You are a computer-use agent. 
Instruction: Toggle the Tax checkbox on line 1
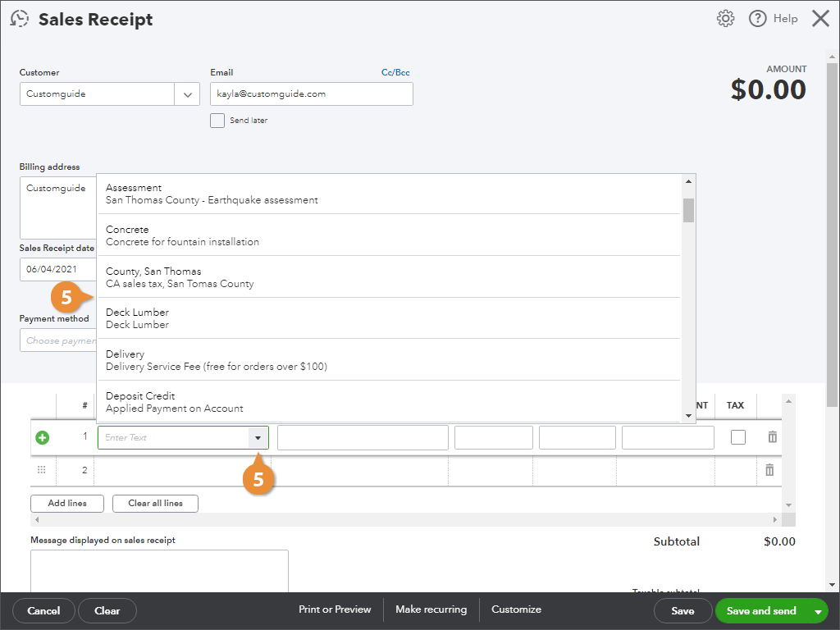(x=737, y=436)
